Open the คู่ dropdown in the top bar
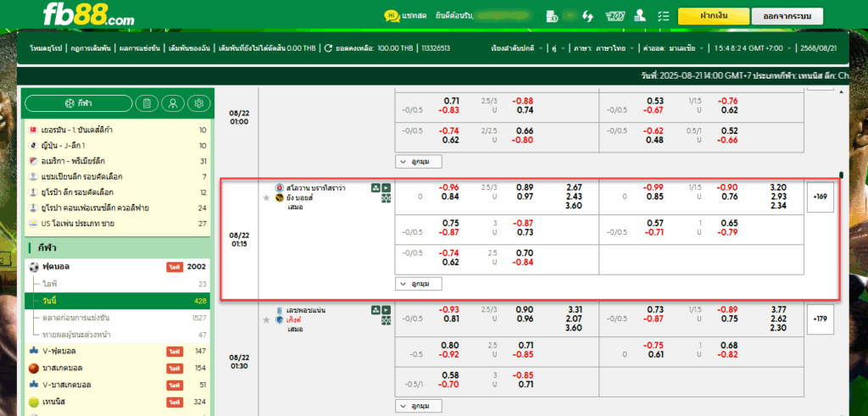 [559, 48]
